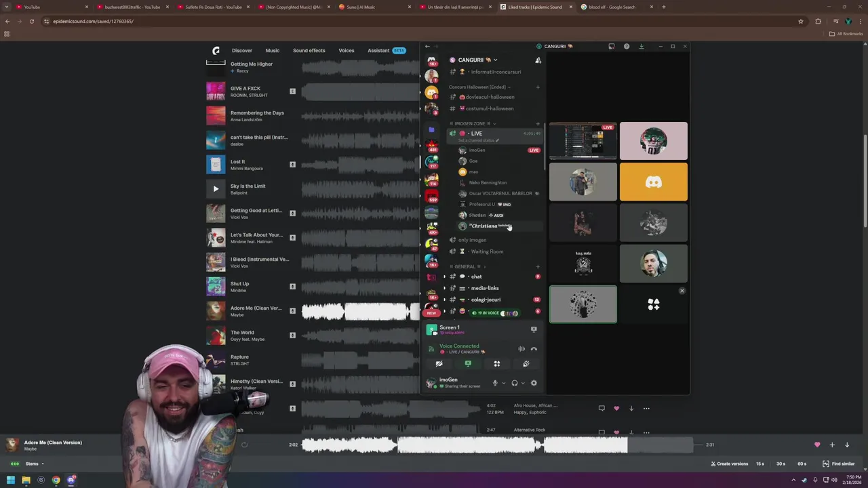Collapse the Concurs Halloween [Ended] category
This screenshot has height=488, width=868.
click(x=479, y=87)
